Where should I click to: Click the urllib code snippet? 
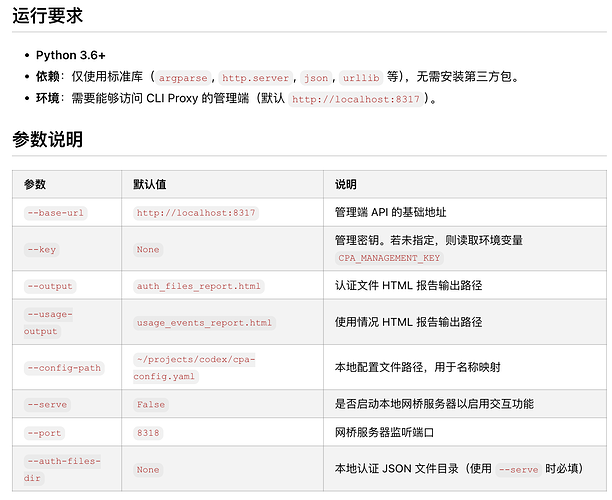tap(361, 78)
